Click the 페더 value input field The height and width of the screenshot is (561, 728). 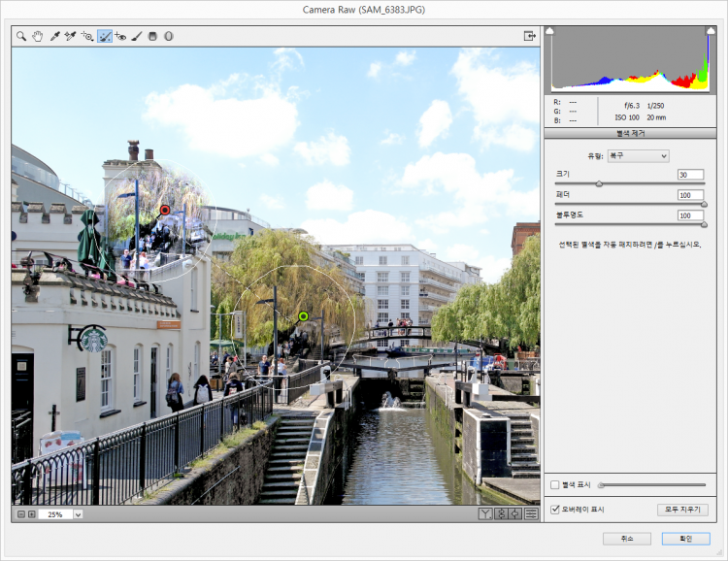[690, 195]
